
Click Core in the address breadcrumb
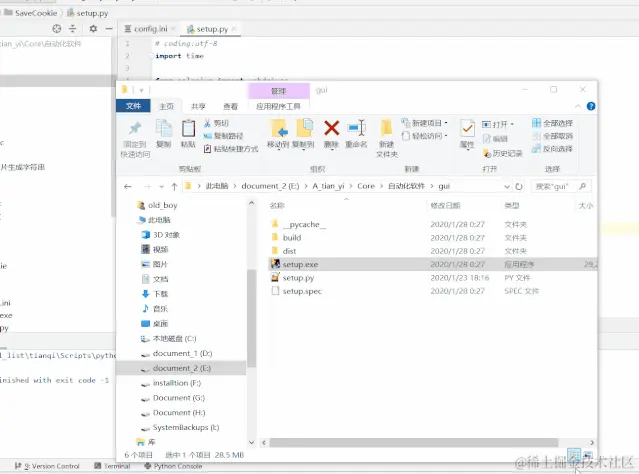[366, 186]
